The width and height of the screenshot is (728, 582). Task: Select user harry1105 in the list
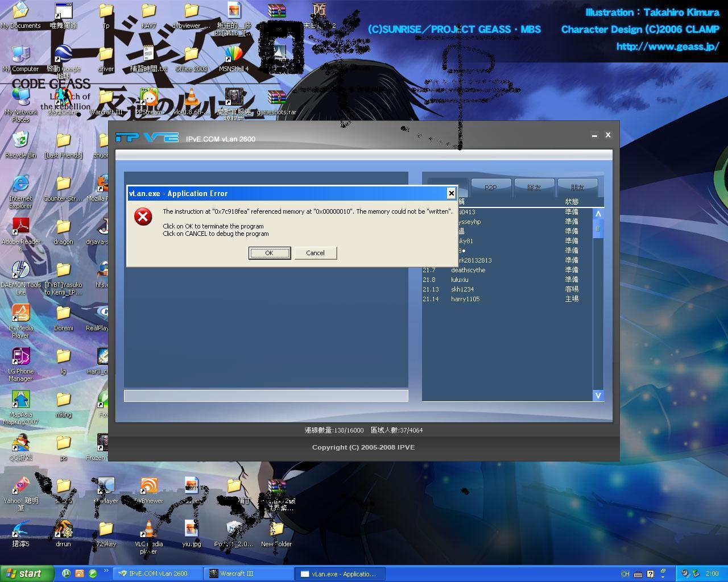(x=465, y=299)
